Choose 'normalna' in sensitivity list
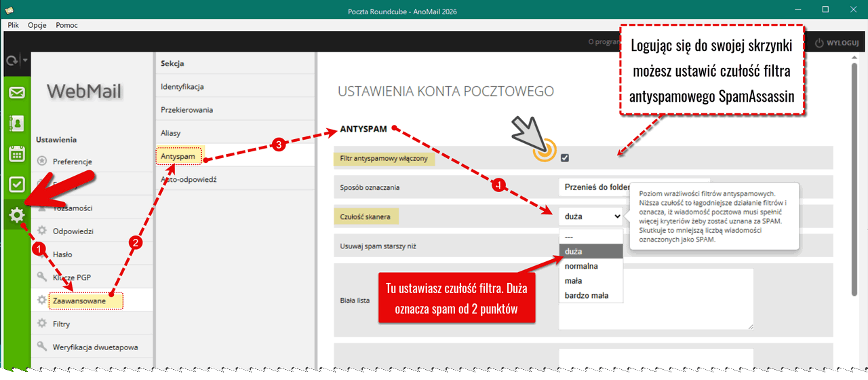Viewport: 868px width, 380px height. tap(591, 266)
